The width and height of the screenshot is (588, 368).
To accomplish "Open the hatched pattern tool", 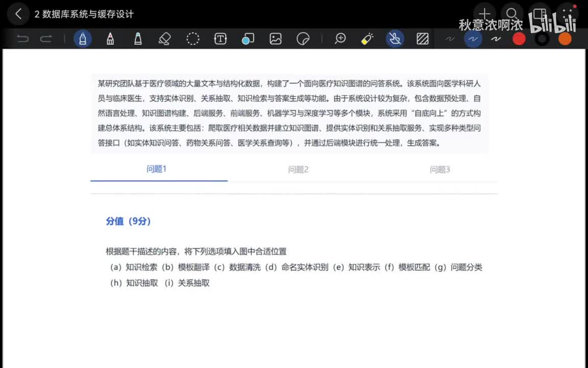I will (x=423, y=39).
